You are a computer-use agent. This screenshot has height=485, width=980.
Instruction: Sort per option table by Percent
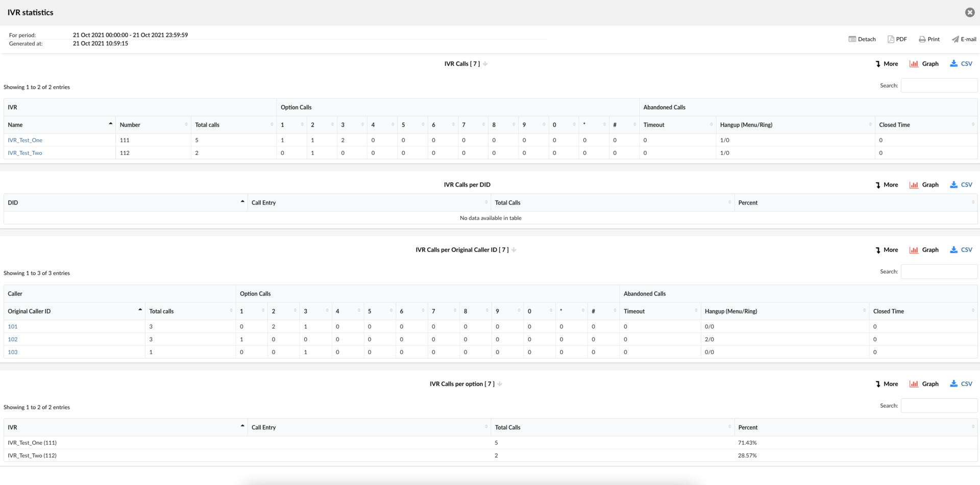click(856, 428)
